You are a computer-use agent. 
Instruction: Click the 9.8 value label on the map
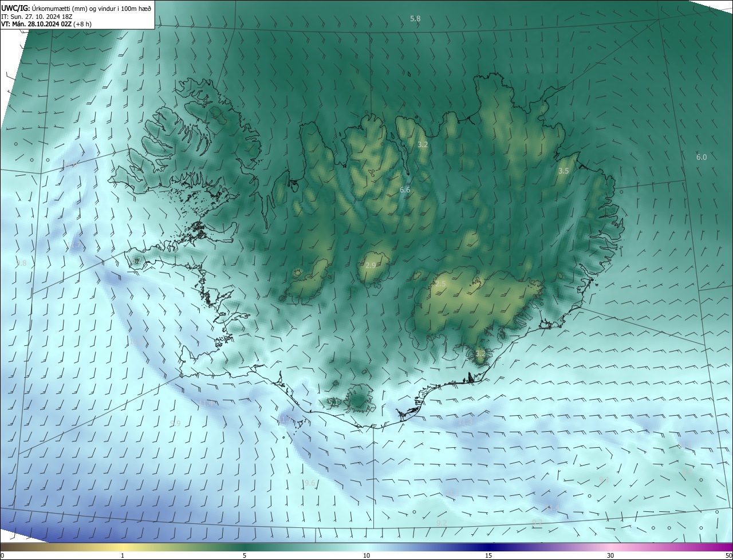click(21, 263)
